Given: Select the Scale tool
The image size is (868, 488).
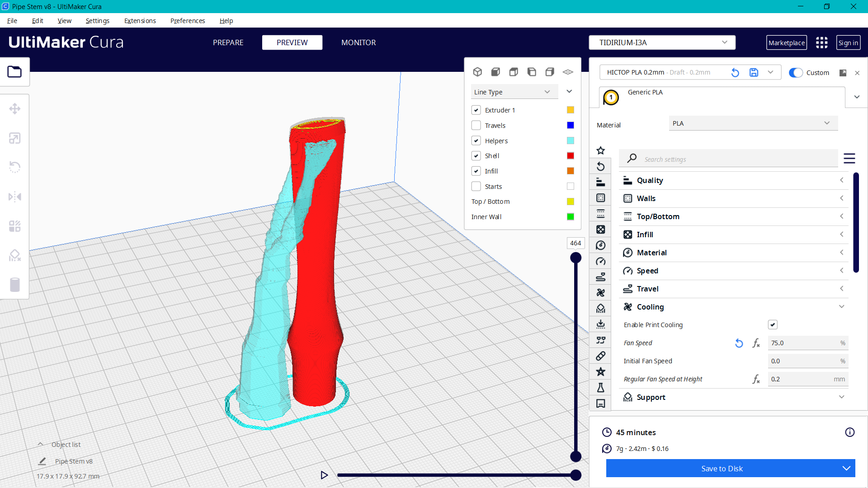Looking at the screenshot, I should 15,138.
